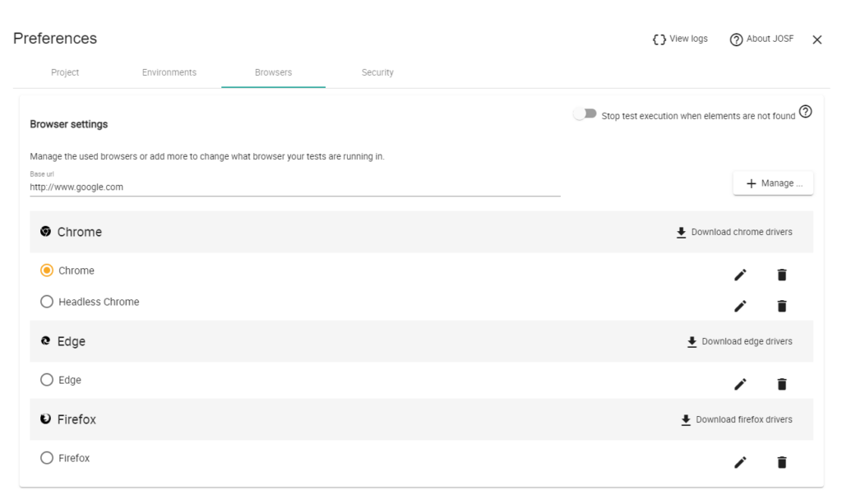Click the Manage button
Viewport: 842px width, 504px height.
coord(773,183)
